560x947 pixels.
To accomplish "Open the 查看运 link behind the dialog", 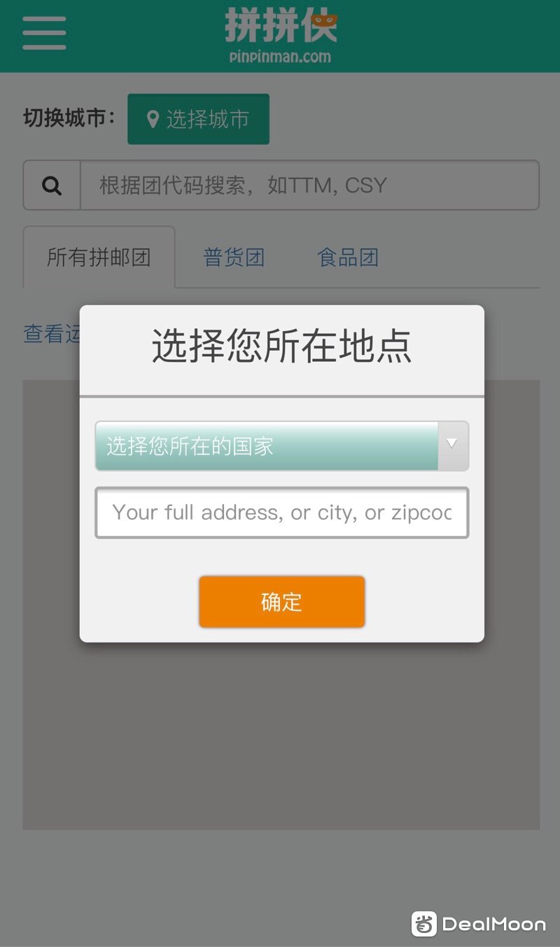I will click(51, 334).
